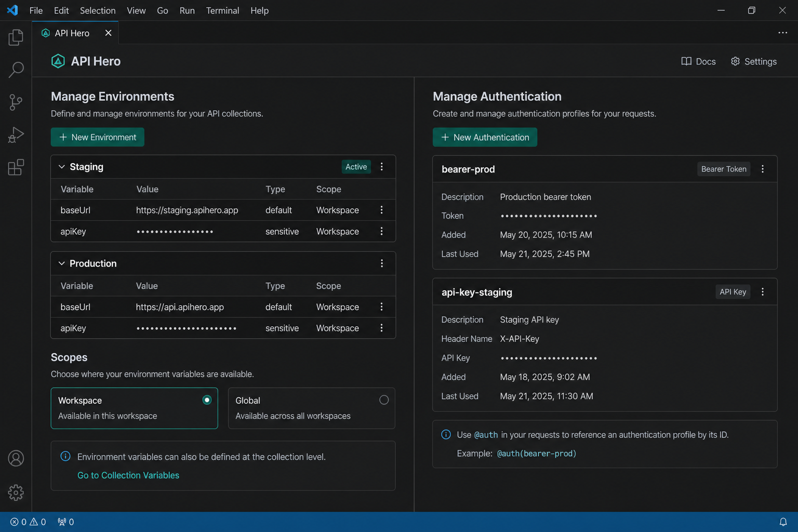The height and width of the screenshot is (532, 798).
Task: Open the File menu
Action: click(x=36, y=10)
